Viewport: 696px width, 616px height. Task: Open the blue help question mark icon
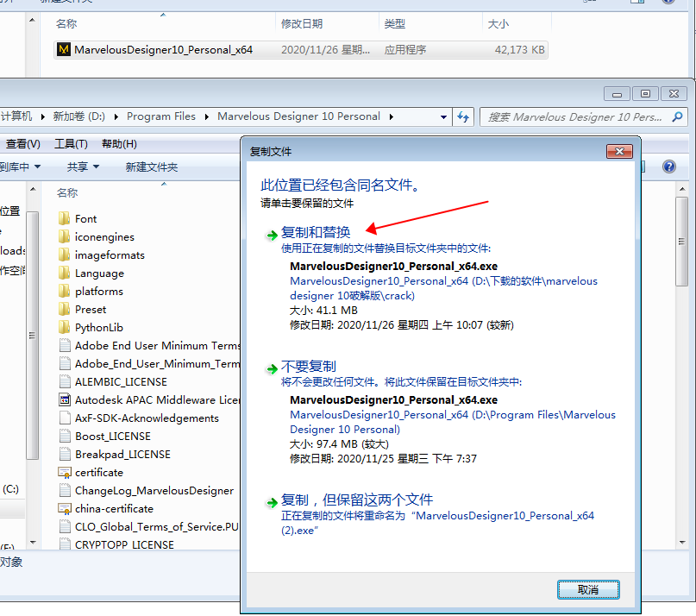[669, 167]
